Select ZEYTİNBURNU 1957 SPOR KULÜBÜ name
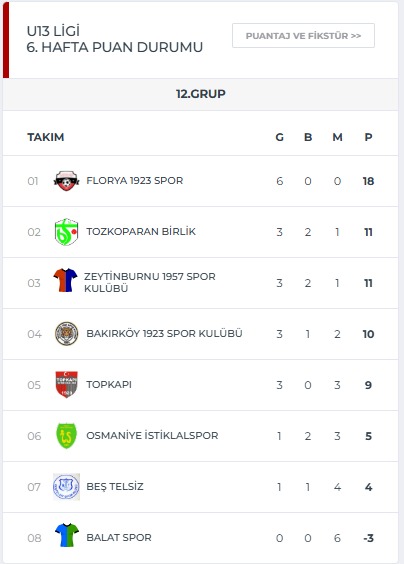 click(150, 282)
